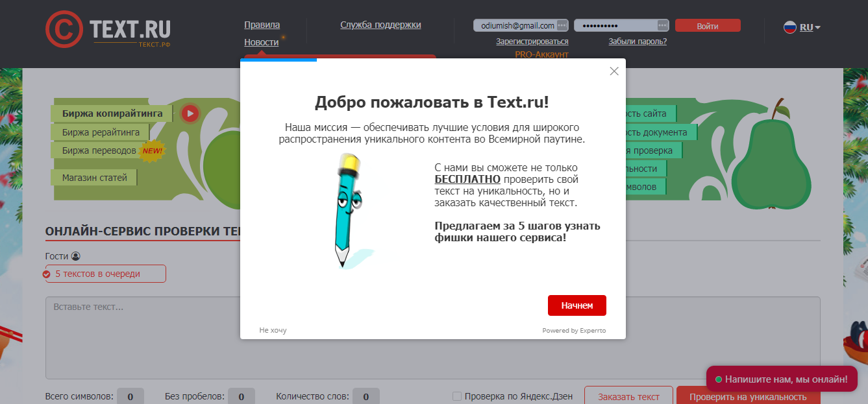Viewport: 868px width, 404px height.
Task: Click the blue tour progress bar
Action: [279, 60]
